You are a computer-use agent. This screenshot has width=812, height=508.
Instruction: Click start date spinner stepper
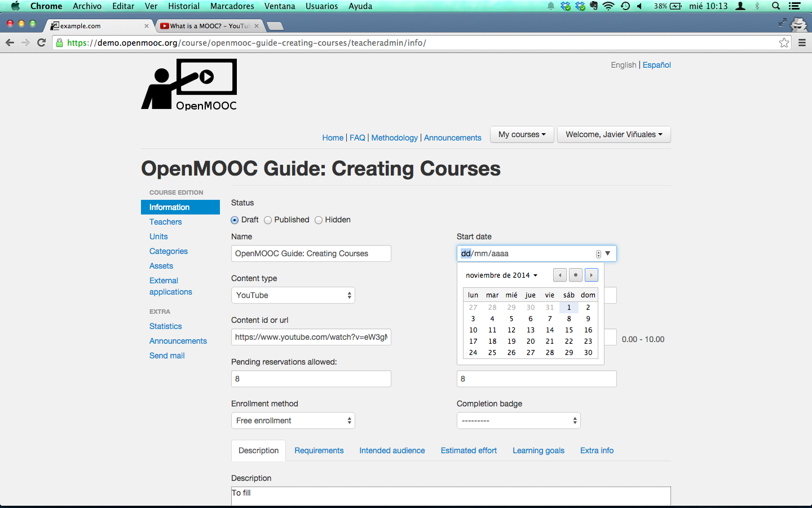pos(598,254)
